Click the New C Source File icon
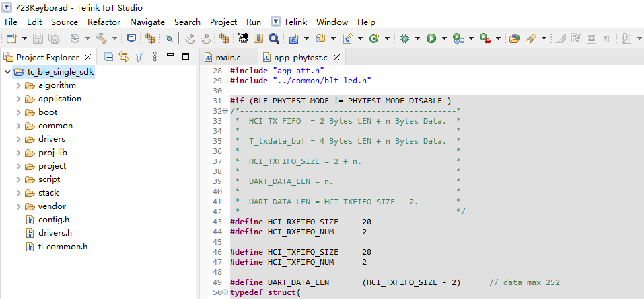 coord(348,38)
